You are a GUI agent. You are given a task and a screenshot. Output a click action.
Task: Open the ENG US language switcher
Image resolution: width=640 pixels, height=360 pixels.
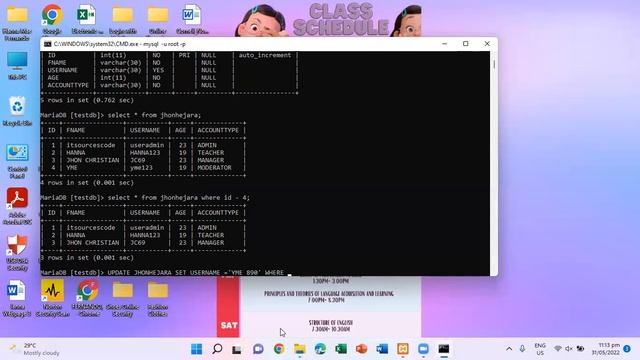tap(540, 349)
